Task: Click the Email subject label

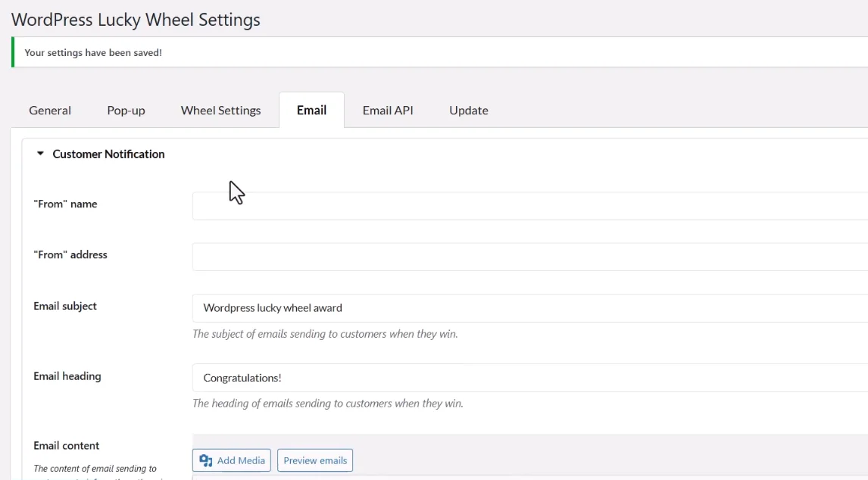Action: [65, 306]
